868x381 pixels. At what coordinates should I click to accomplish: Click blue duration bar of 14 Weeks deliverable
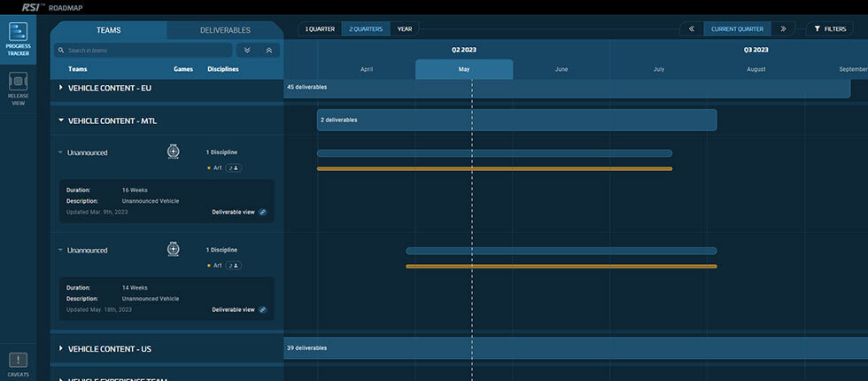click(562, 251)
